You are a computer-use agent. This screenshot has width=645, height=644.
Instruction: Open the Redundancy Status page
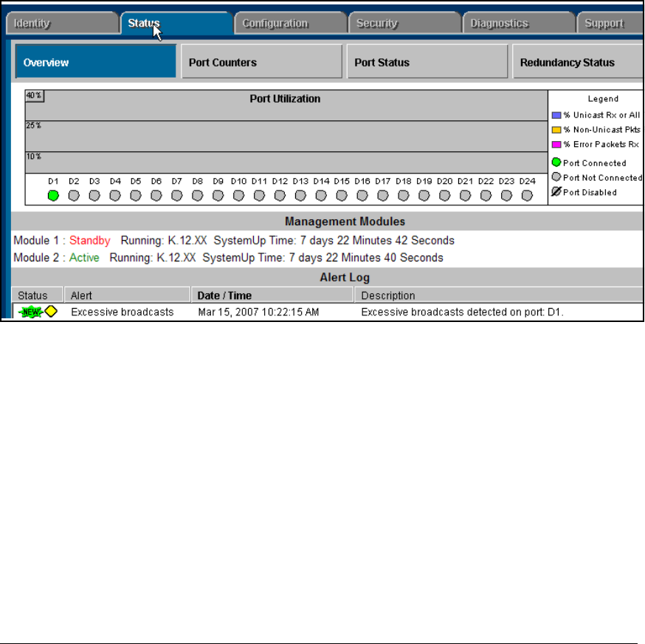pos(578,61)
